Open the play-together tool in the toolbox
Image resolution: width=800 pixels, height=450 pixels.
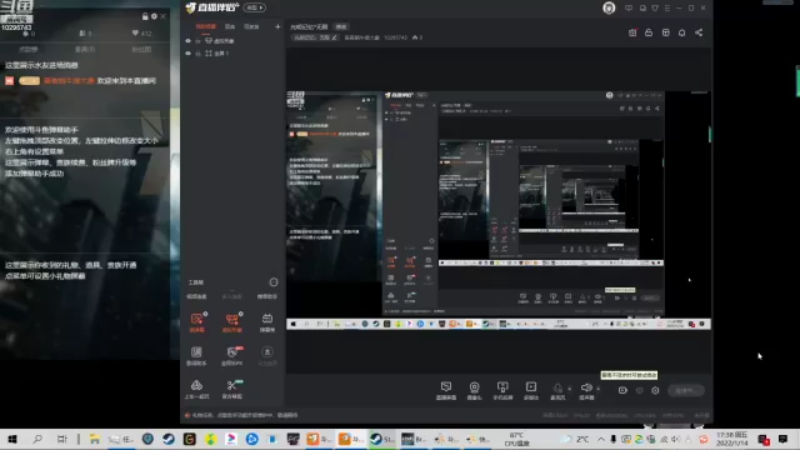[x=196, y=389]
